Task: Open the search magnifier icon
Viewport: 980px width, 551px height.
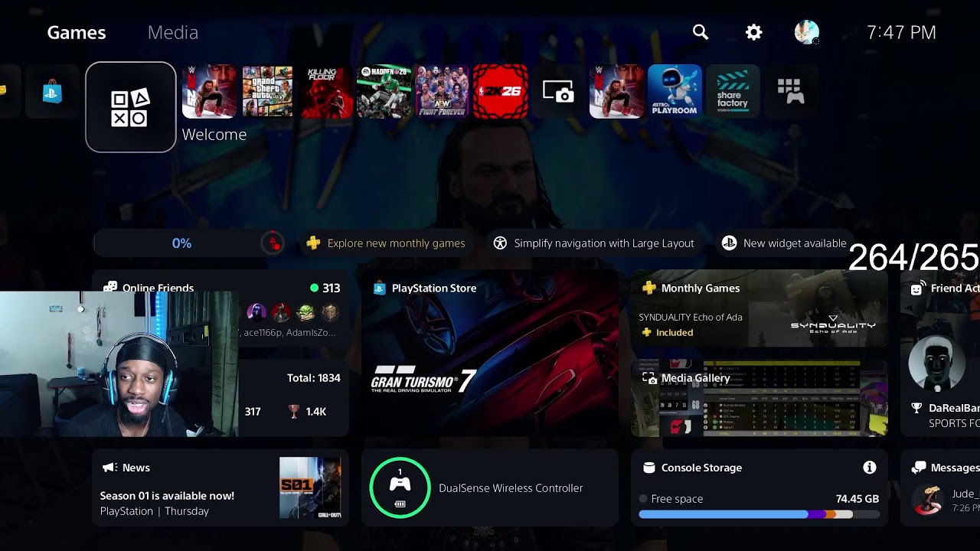Action: point(701,32)
